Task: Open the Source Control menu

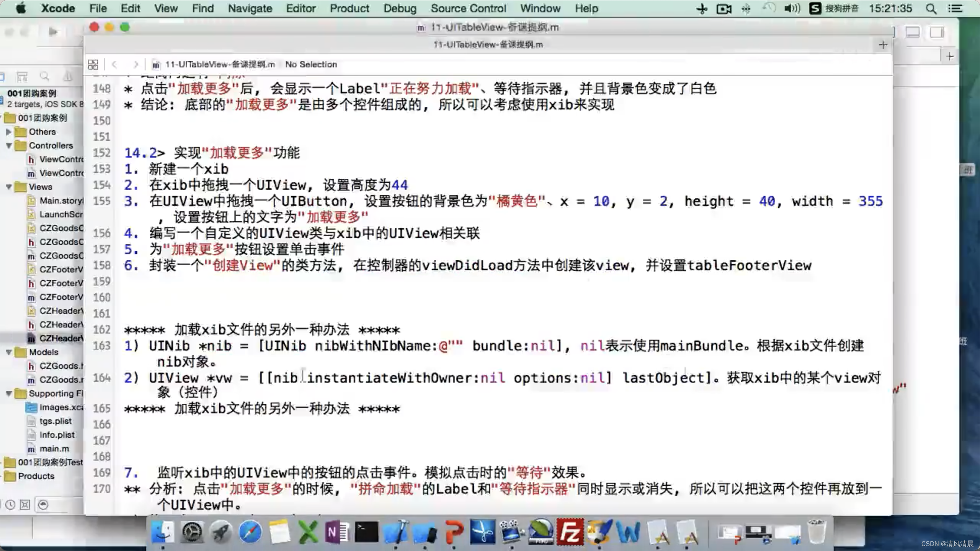Action: 469,8
